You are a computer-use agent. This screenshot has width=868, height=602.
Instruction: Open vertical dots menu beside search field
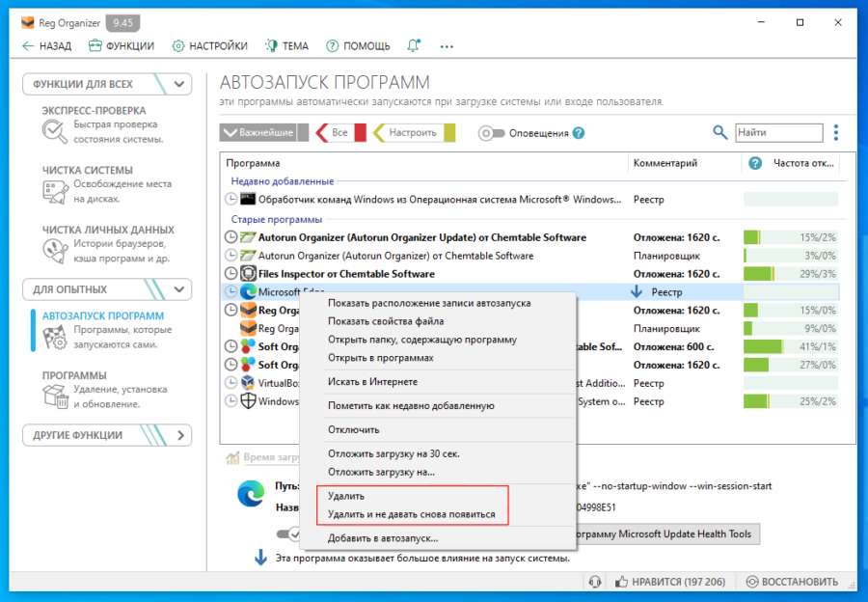(x=836, y=133)
